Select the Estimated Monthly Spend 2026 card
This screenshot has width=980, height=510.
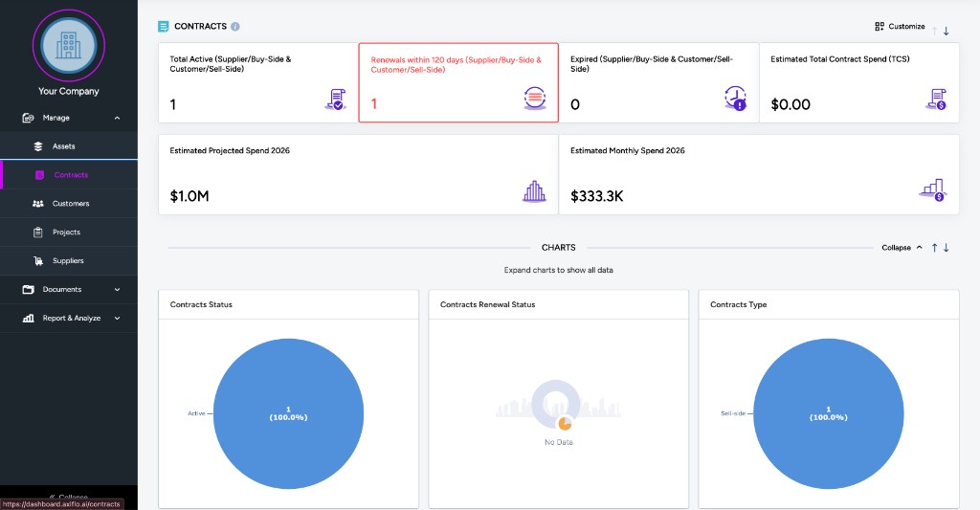click(759, 174)
